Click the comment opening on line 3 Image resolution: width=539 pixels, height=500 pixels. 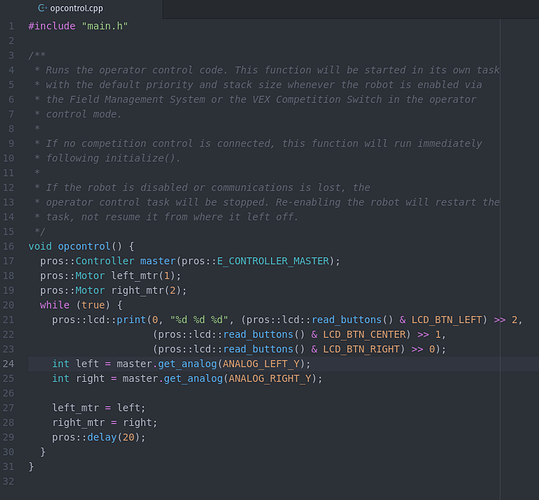[37, 55]
